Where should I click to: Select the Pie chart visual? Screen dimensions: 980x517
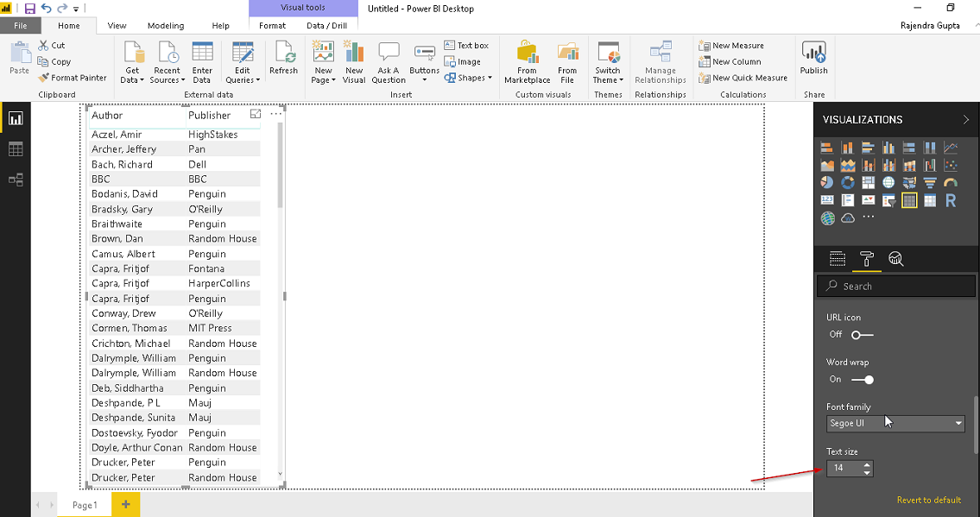point(827,183)
